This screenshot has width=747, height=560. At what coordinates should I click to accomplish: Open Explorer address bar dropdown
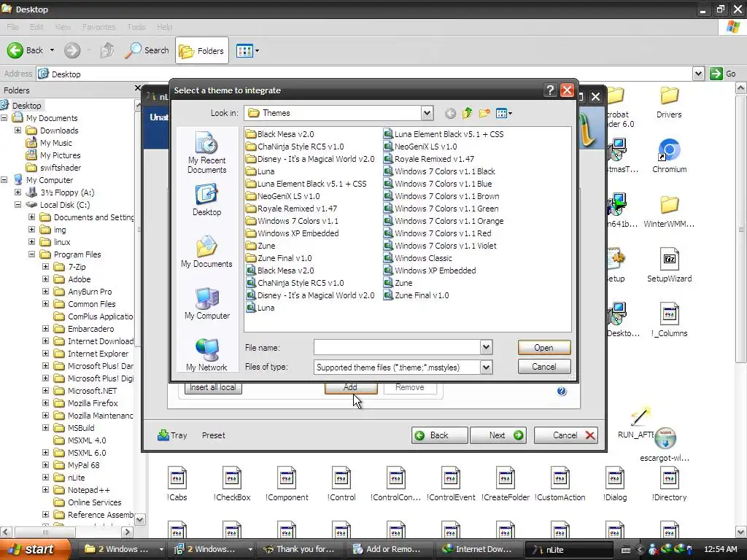(x=698, y=74)
